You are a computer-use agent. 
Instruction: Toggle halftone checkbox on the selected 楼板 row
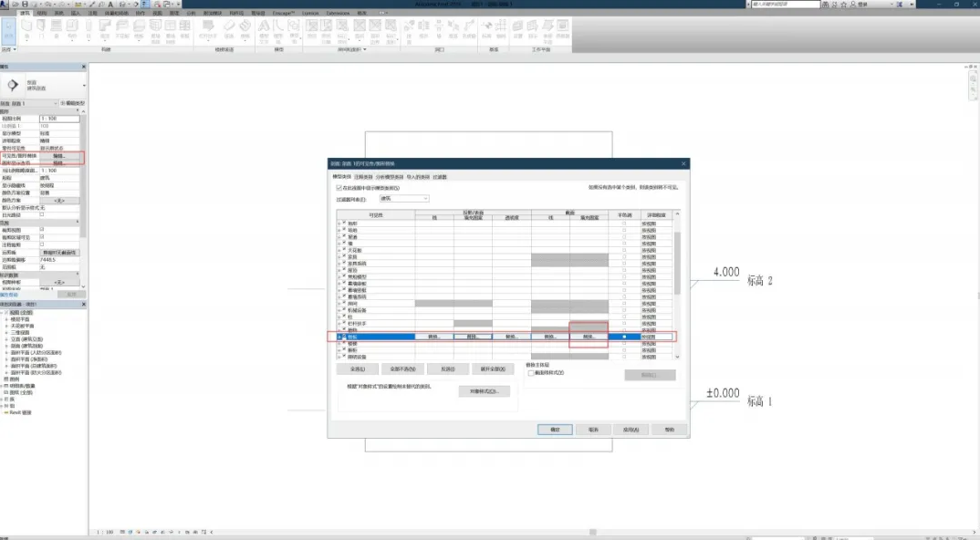pyautogui.click(x=624, y=337)
